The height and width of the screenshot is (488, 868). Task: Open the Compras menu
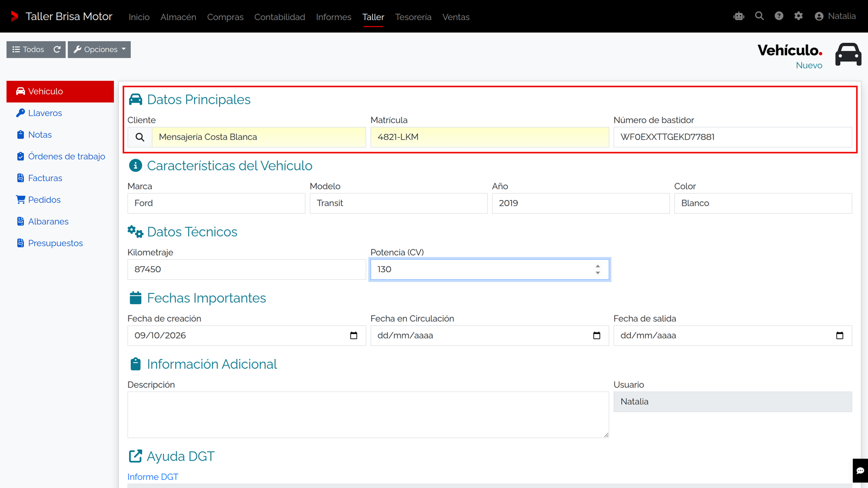tap(225, 17)
